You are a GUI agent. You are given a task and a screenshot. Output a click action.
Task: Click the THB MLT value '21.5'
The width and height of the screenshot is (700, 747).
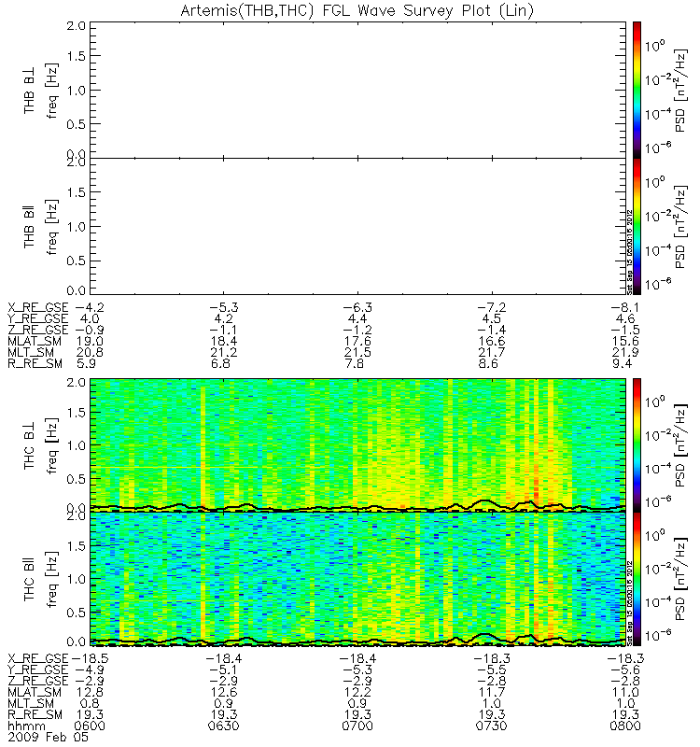357,353
